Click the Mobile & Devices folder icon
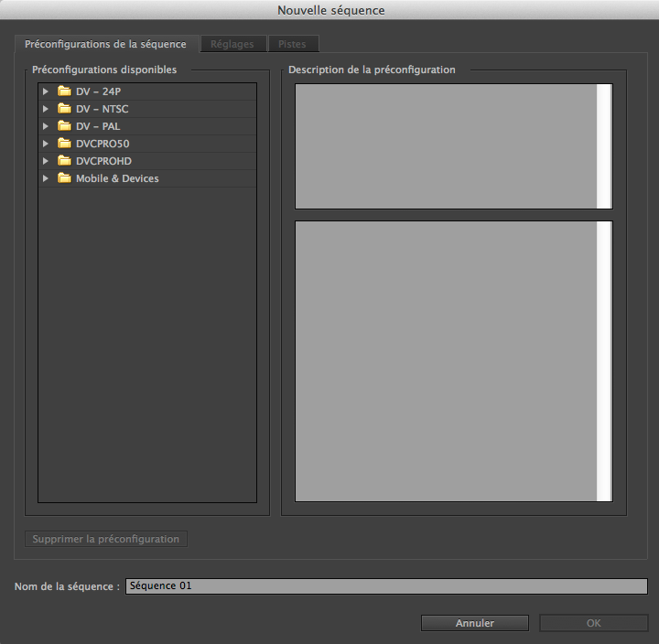659x644 pixels. coord(64,178)
